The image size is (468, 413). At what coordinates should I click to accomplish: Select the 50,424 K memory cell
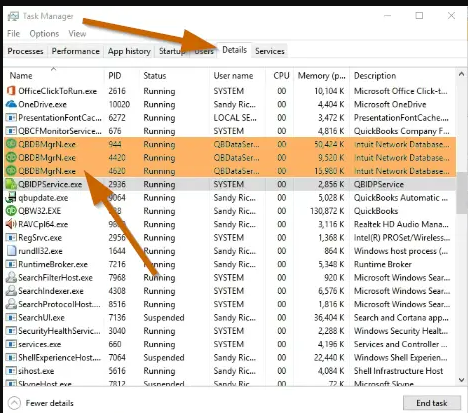tap(330, 144)
